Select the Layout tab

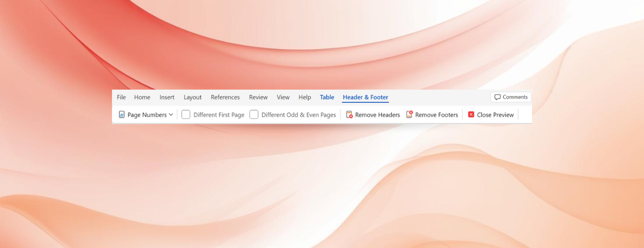coord(193,97)
